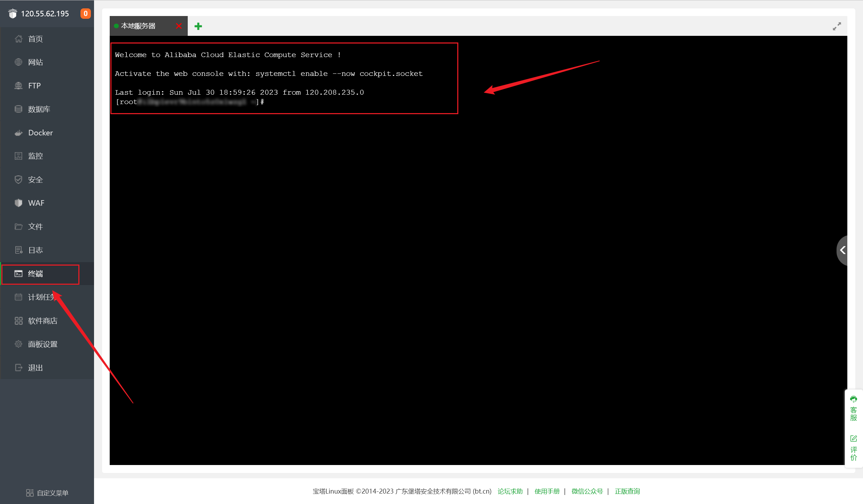Close the 本地服务器 terminal tab
Screen dimensions: 863x504
tap(179, 26)
